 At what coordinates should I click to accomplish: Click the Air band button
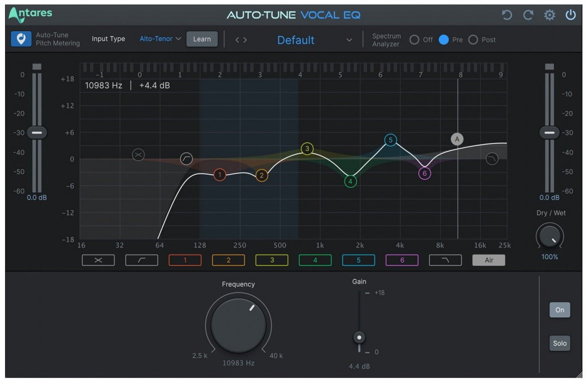pos(488,260)
